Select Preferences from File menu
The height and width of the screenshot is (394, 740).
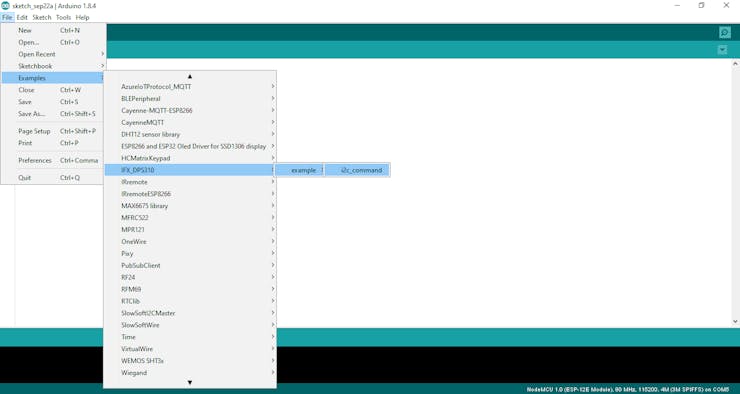[x=53, y=160]
